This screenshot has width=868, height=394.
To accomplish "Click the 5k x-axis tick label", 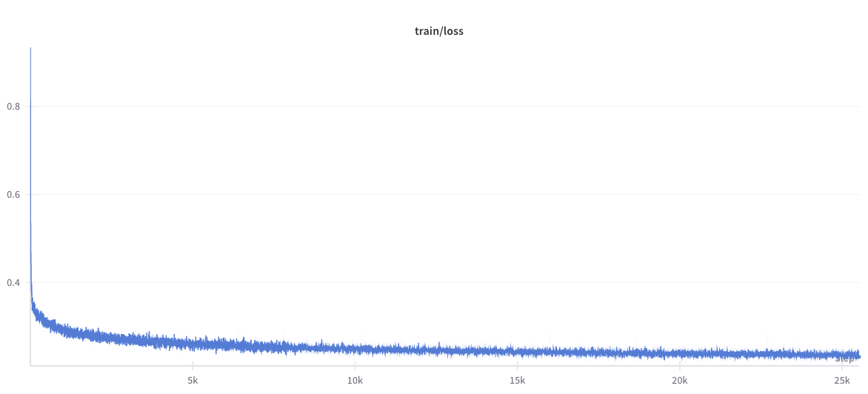I will click(x=192, y=381).
